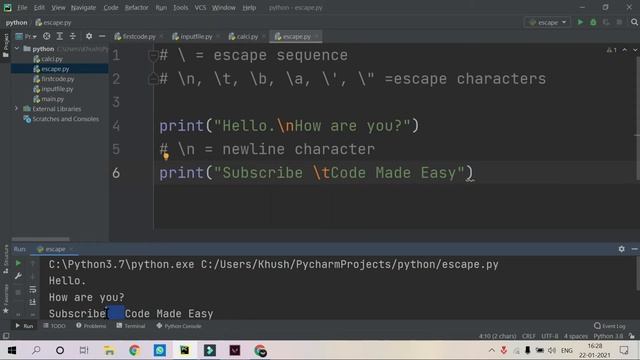The height and width of the screenshot is (360, 640).
Task: Click scroll to end icon in Run console
Action: pos(33,302)
